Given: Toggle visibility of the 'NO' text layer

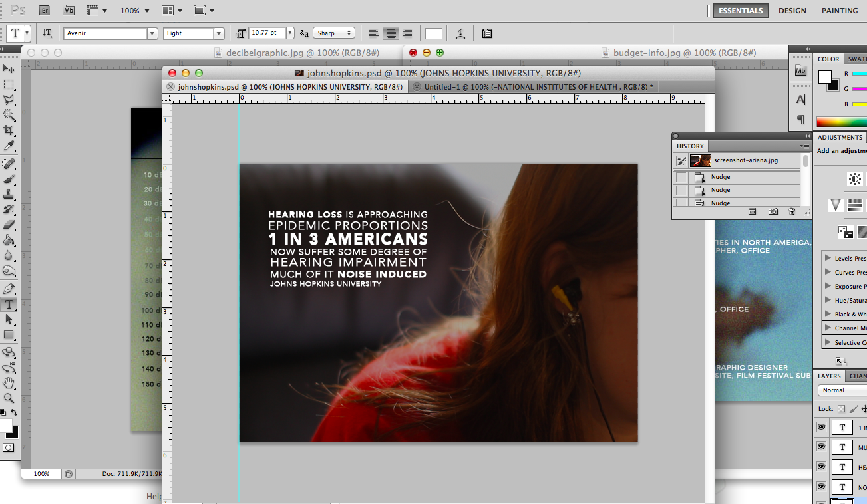Looking at the screenshot, I should pyautogui.click(x=821, y=487).
